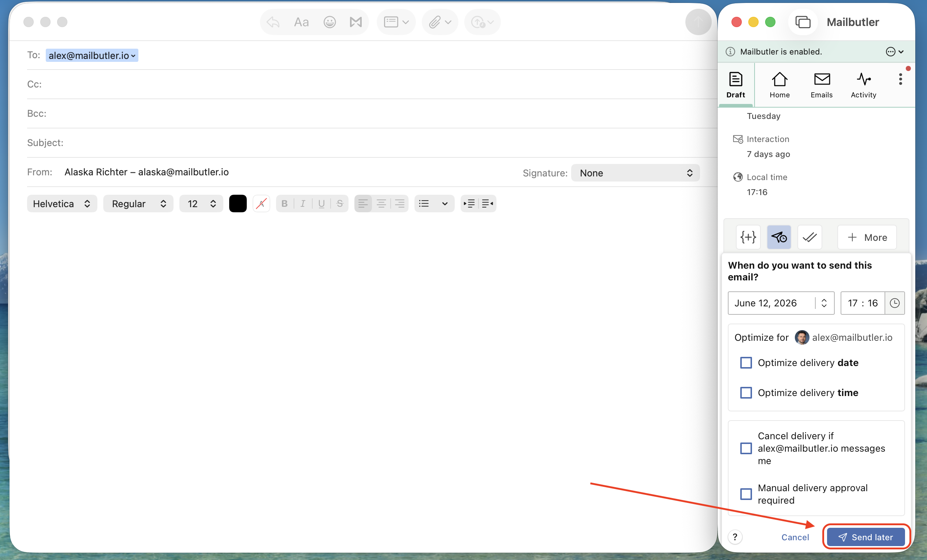
Task: Click the text background color slash swatch
Action: [261, 204]
